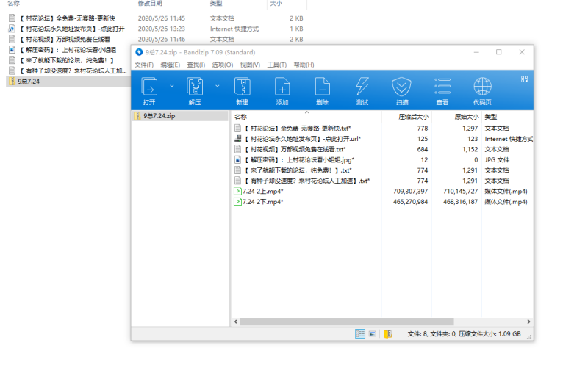Switch to details list view in status bar
This screenshot has height=376, width=588.
[x=360, y=334]
